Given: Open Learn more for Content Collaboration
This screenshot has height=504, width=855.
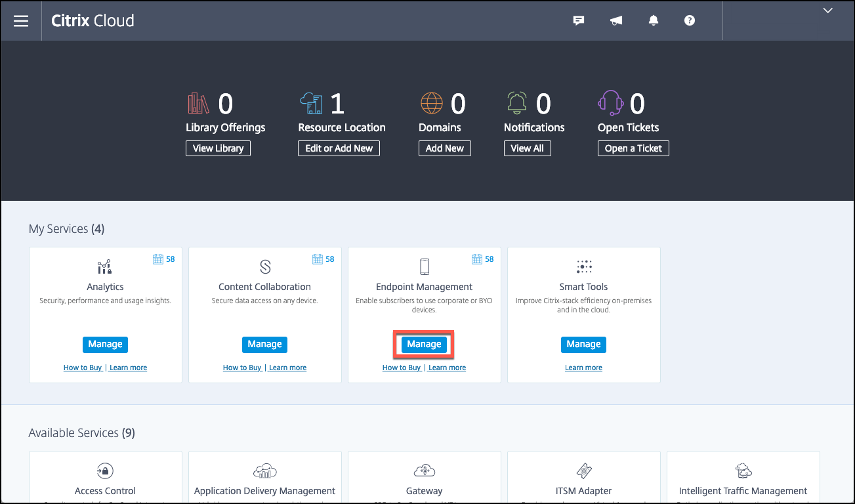Looking at the screenshot, I should pyautogui.click(x=287, y=367).
